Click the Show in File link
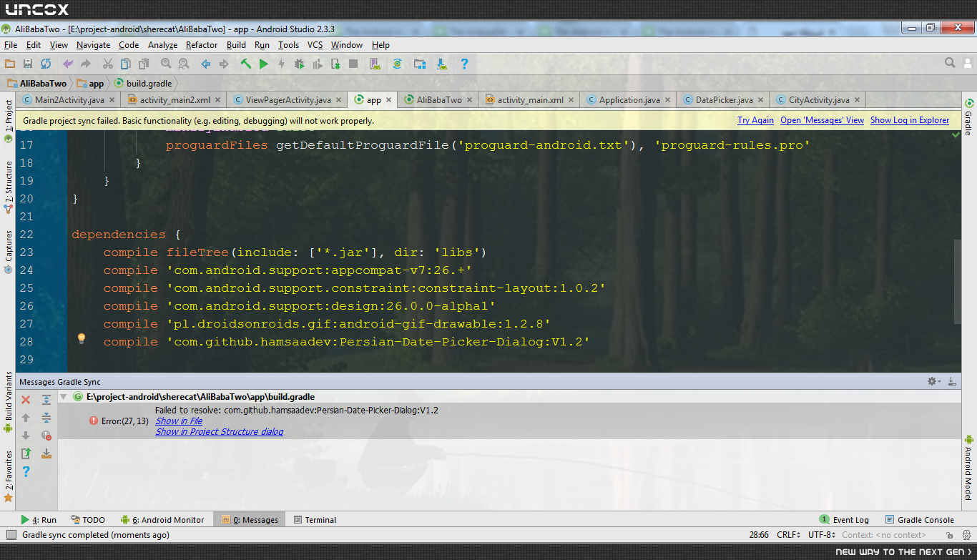Image resolution: width=977 pixels, height=560 pixels. (x=179, y=421)
